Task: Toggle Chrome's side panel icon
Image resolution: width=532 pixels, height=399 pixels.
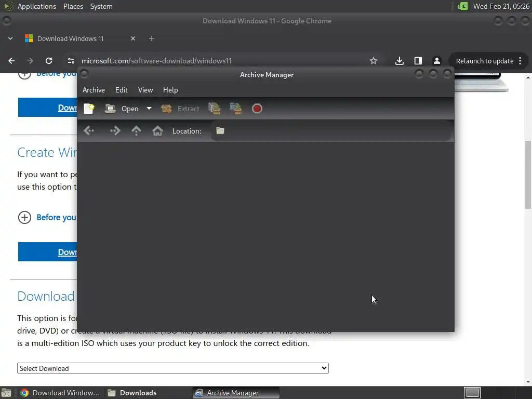Action: [418, 61]
